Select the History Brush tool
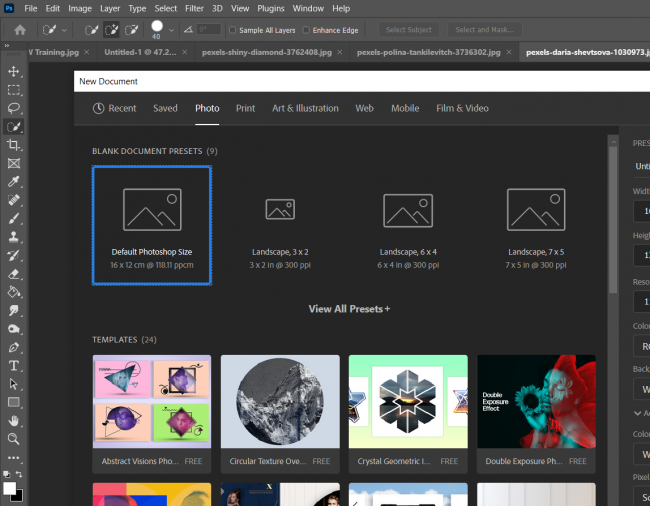The image size is (650, 506). tap(14, 255)
